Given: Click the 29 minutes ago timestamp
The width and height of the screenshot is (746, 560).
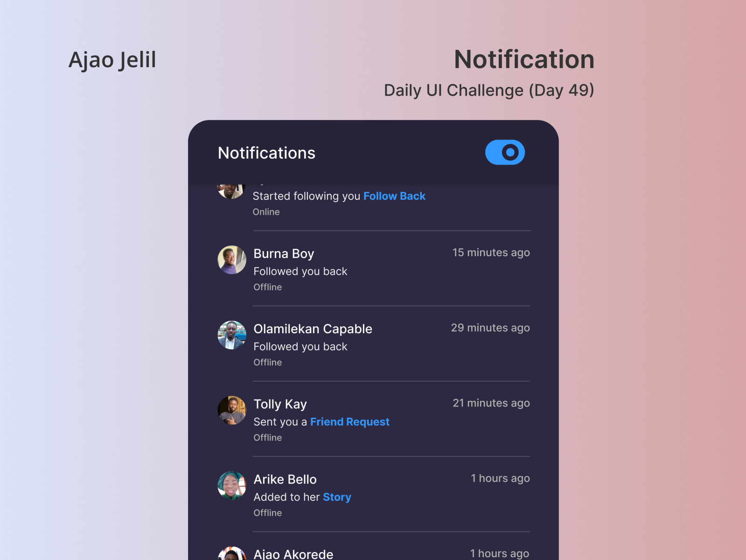Looking at the screenshot, I should click(490, 328).
